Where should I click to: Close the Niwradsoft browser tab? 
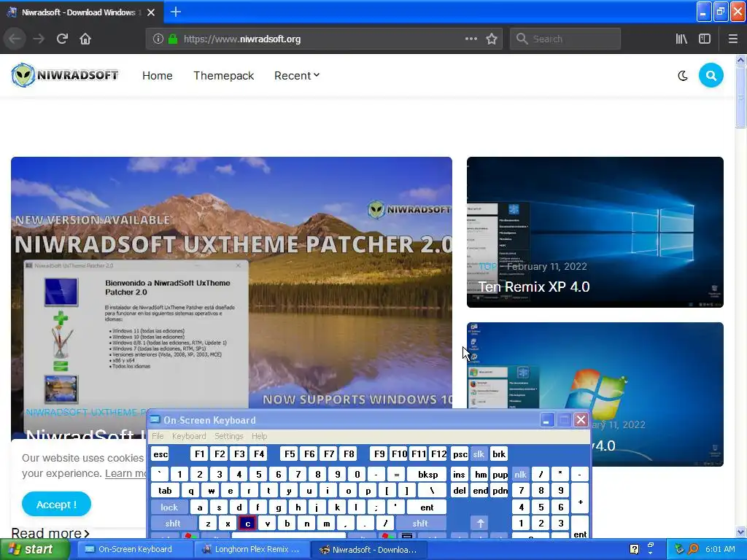tap(151, 12)
